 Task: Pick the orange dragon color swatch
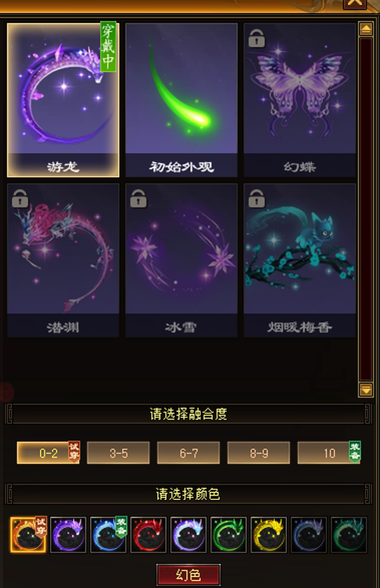click(x=28, y=535)
